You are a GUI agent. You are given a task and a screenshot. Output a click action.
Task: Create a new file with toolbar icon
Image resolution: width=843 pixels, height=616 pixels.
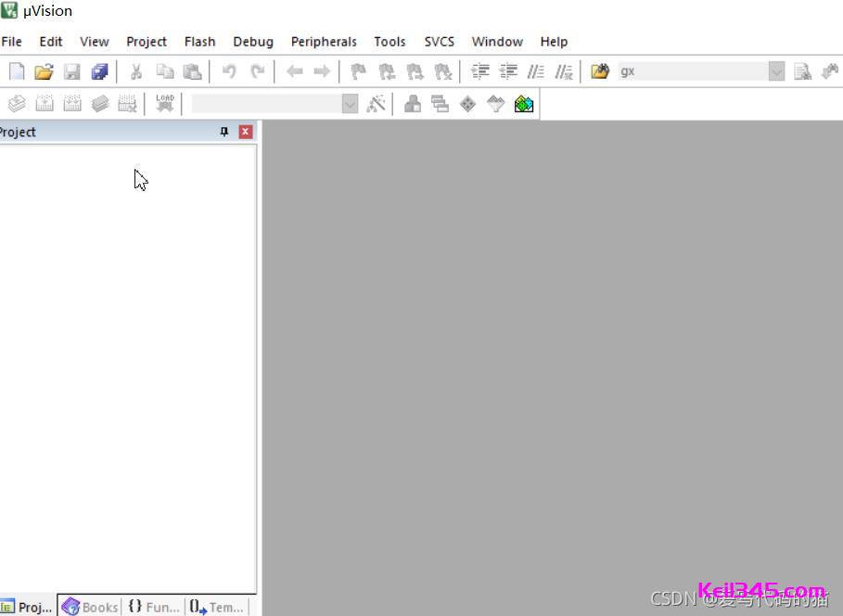tap(17, 71)
